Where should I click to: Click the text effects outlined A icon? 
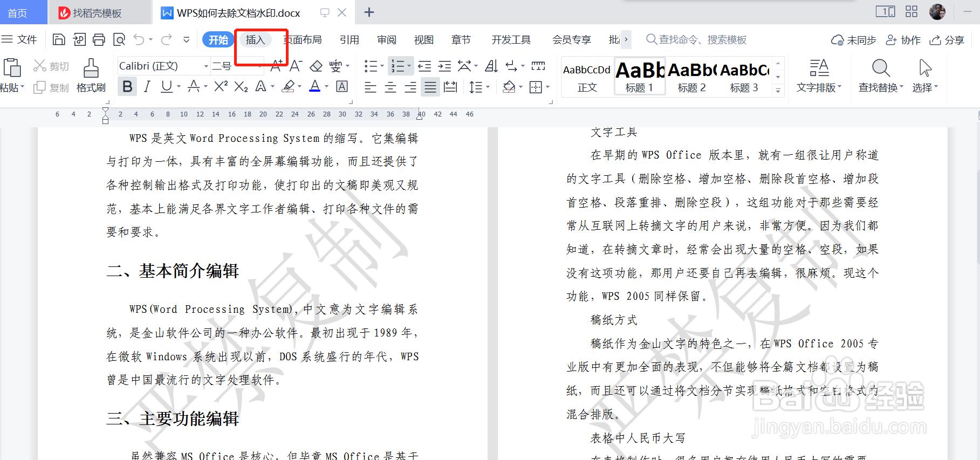coord(261,86)
